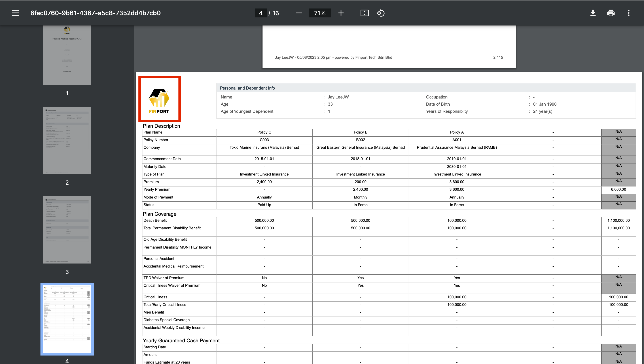Click the 'Yearly Guaranteed Cash Payment' heading
Viewport: 644px width, 364px height.
pyautogui.click(x=181, y=341)
